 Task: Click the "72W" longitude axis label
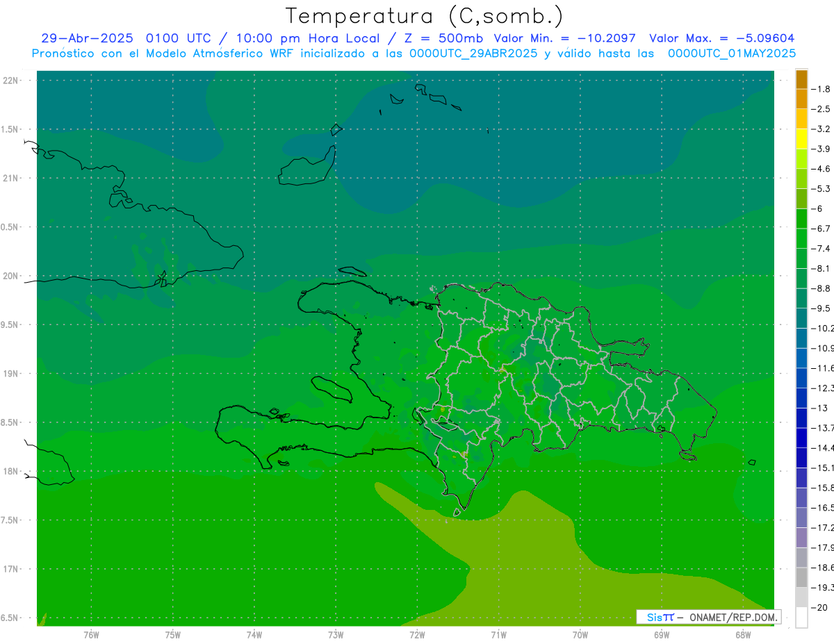pos(417,634)
